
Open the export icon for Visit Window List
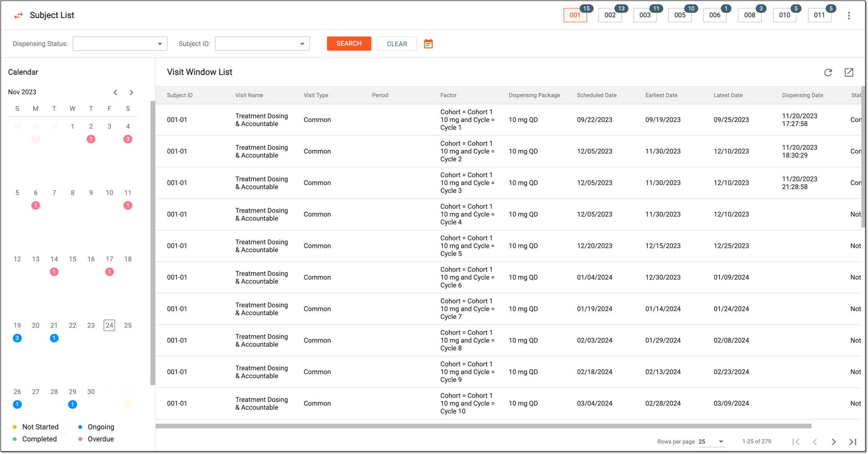click(849, 72)
